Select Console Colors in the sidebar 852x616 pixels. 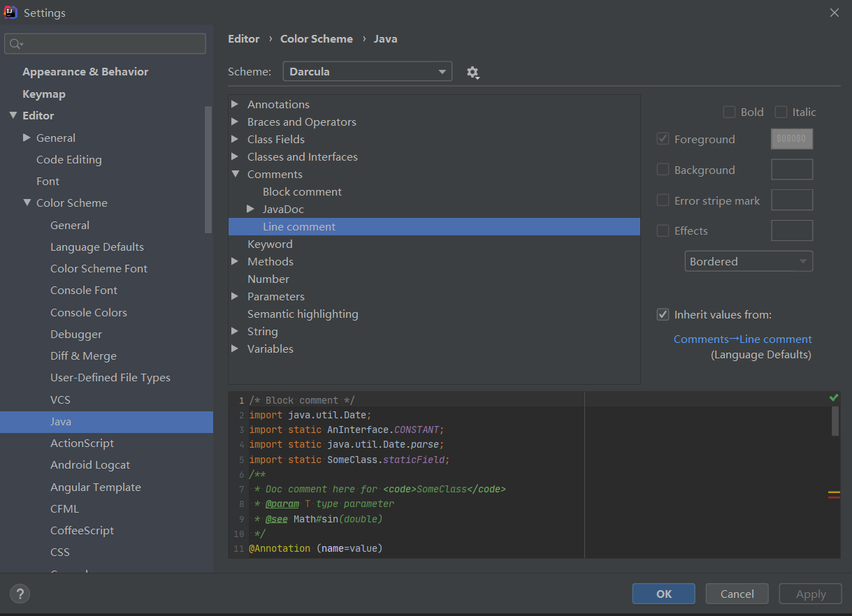89,312
